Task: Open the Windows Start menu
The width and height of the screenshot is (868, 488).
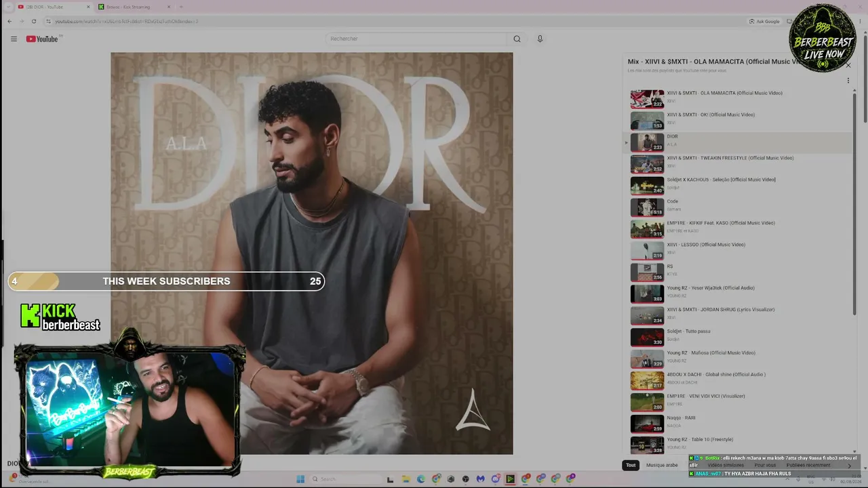Action: point(300,479)
